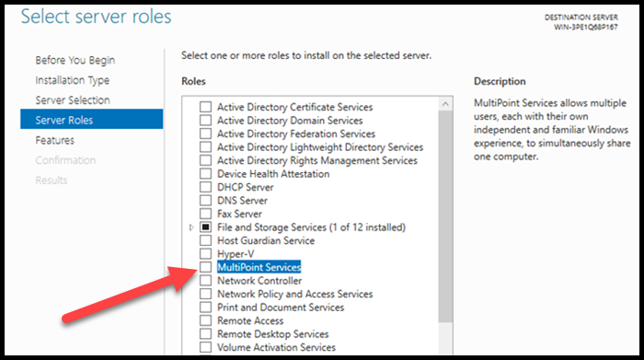Viewport: 644px width, 360px height.
Task: Check the Network Controller checkbox
Action: pos(205,281)
